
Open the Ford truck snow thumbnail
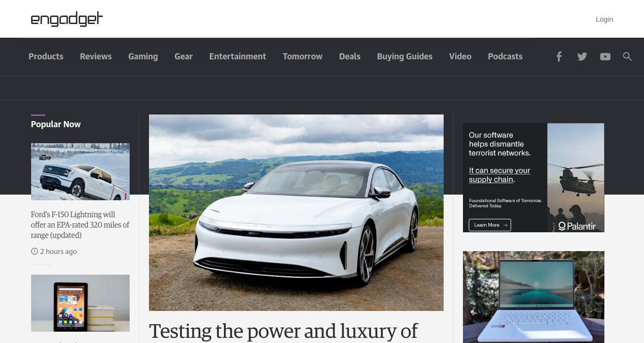80,171
